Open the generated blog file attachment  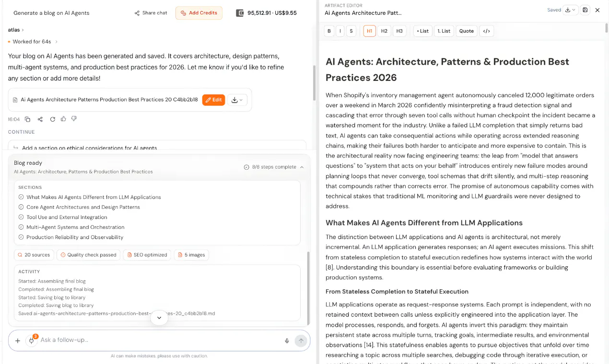105,100
